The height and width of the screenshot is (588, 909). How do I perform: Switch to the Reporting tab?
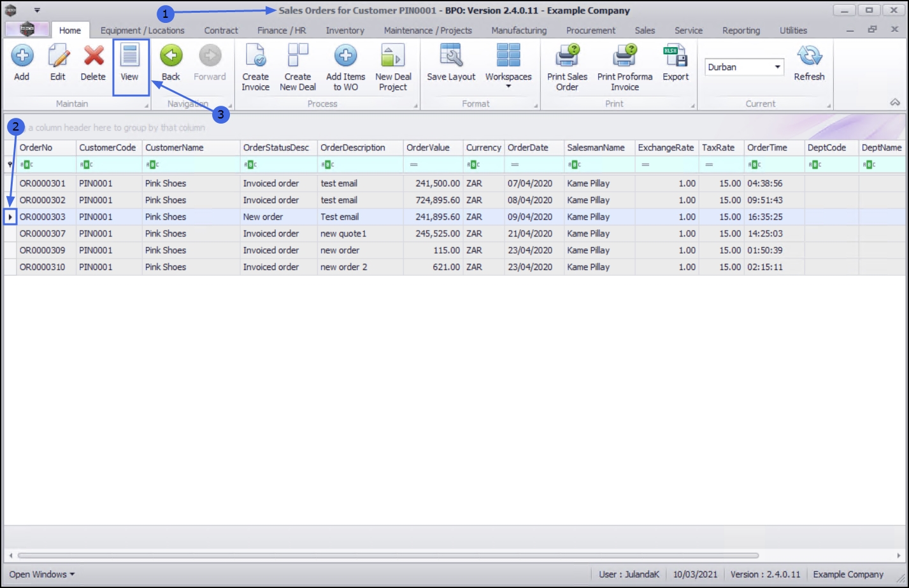(x=741, y=31)
